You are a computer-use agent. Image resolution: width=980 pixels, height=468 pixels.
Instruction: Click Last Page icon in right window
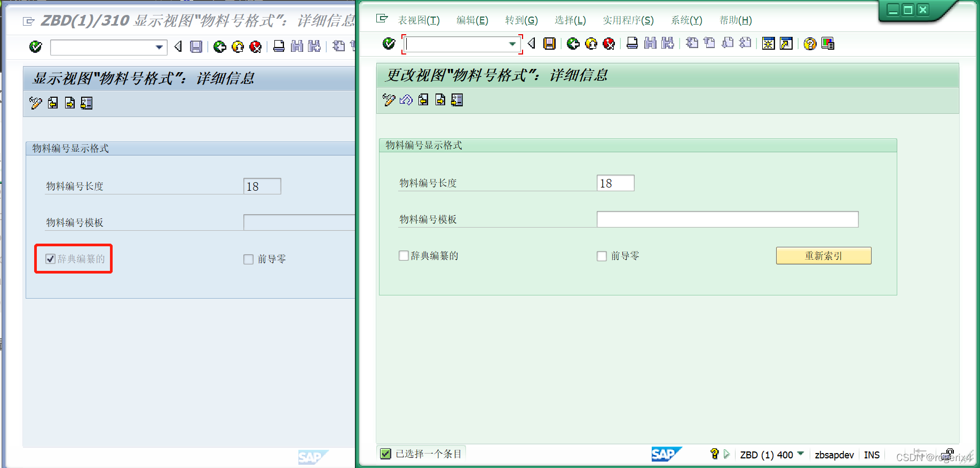coord(745,43)
